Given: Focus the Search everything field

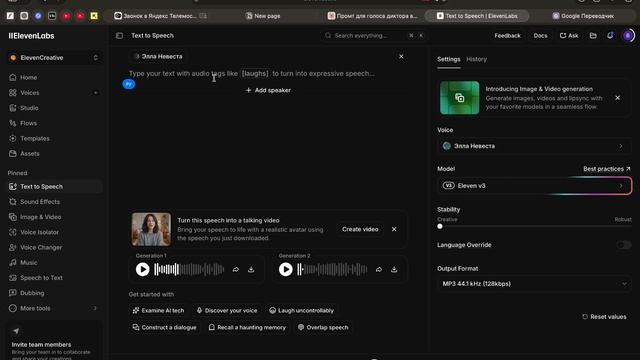Looking at the screenshot, I should pyautogui.click(x=373, y=36).
